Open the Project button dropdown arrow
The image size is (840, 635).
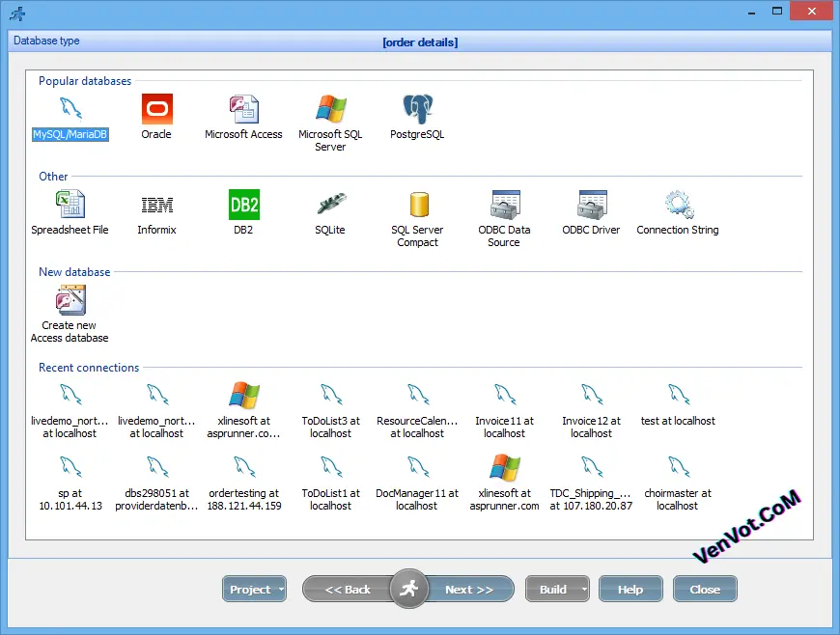point(278,589)
